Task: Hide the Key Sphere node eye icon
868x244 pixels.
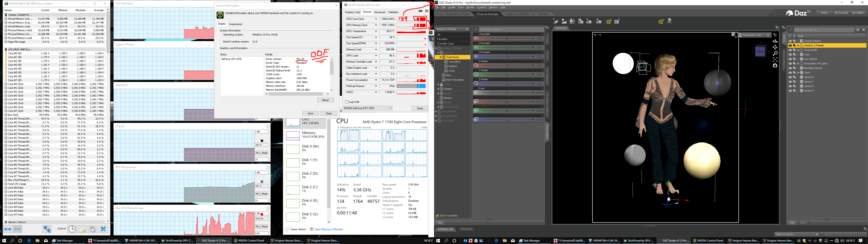Action: coord(790,59)
